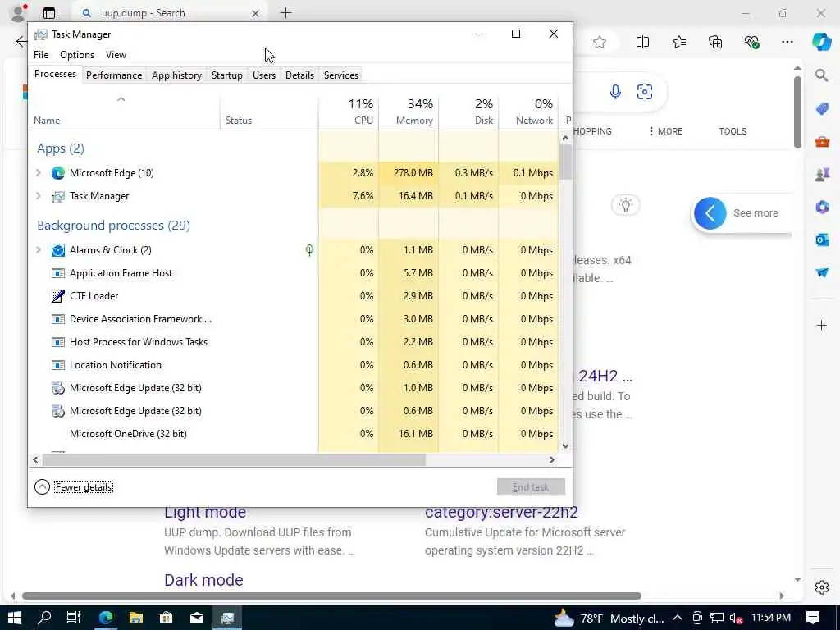Open Edge sidebar tools briefcase icon
840x630 pixels.
pos(822,142)
